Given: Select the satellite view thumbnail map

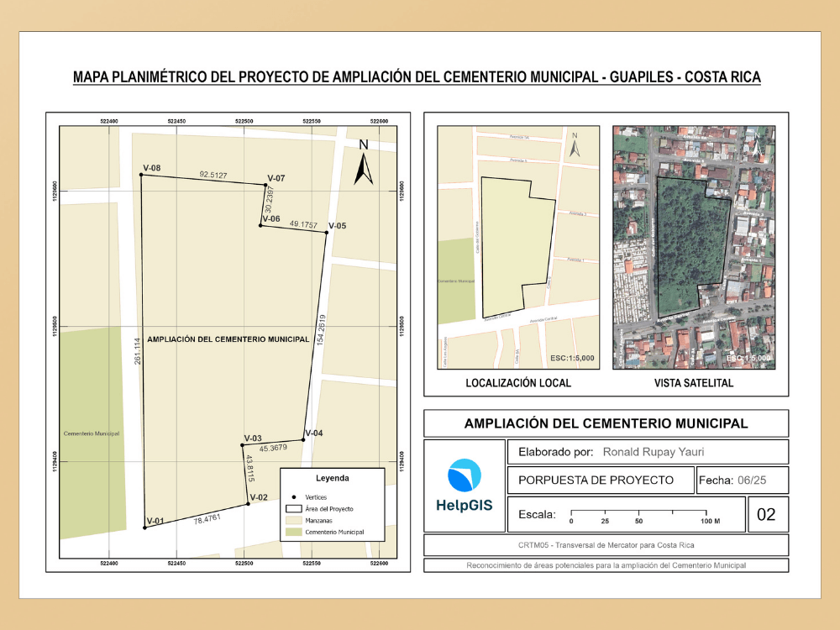Looking at the screenshot, I should click(694, 248).
